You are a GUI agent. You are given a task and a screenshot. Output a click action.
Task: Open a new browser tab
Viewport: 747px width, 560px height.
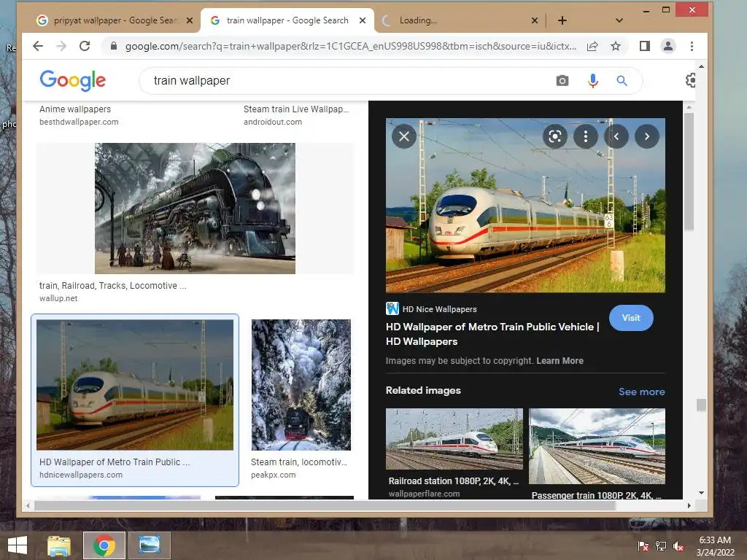(x=562, y=20)
